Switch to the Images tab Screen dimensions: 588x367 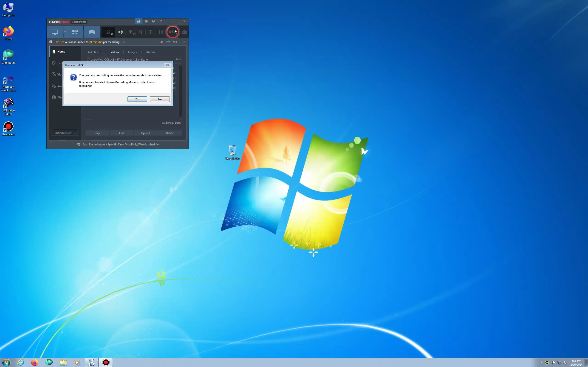(133, 52)
